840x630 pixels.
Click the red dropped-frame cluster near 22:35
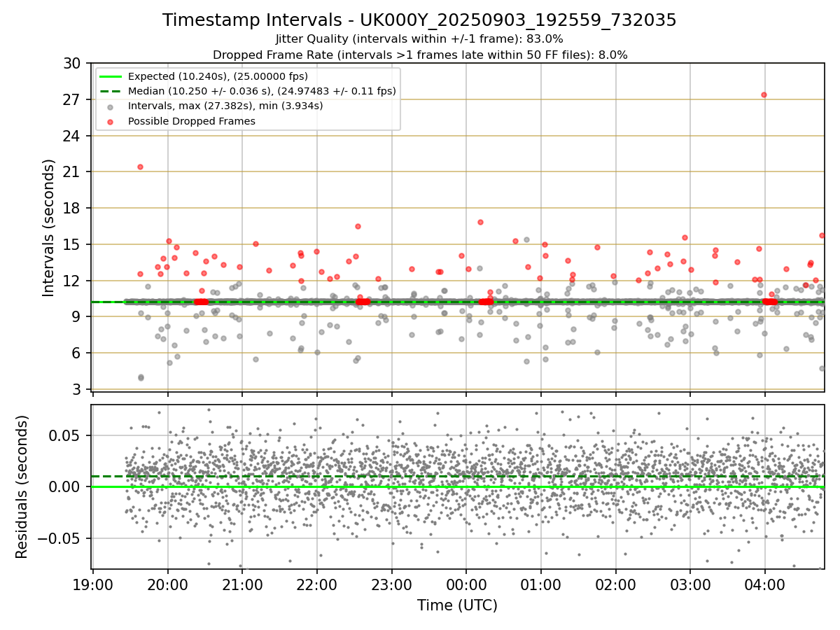tap(363, 302)
